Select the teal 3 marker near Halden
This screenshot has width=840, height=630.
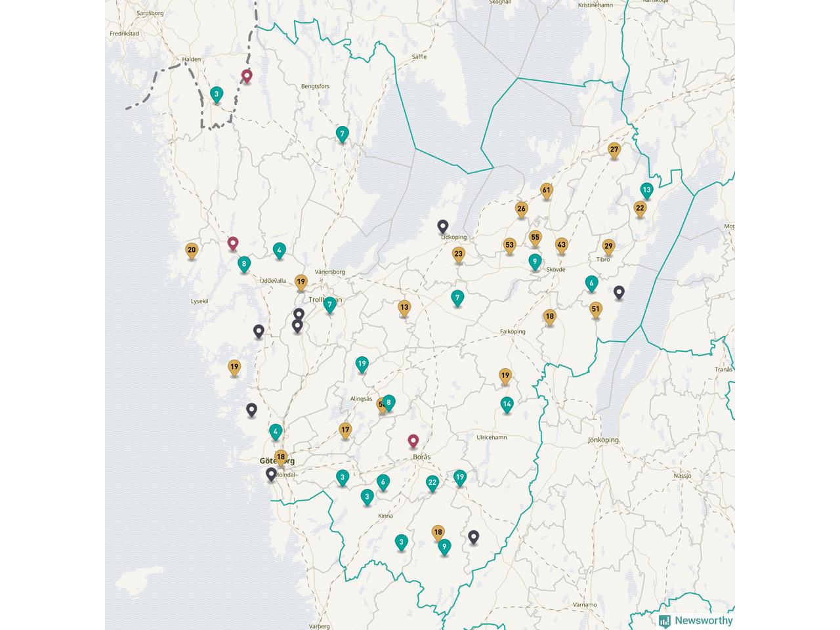click(217, 94)
